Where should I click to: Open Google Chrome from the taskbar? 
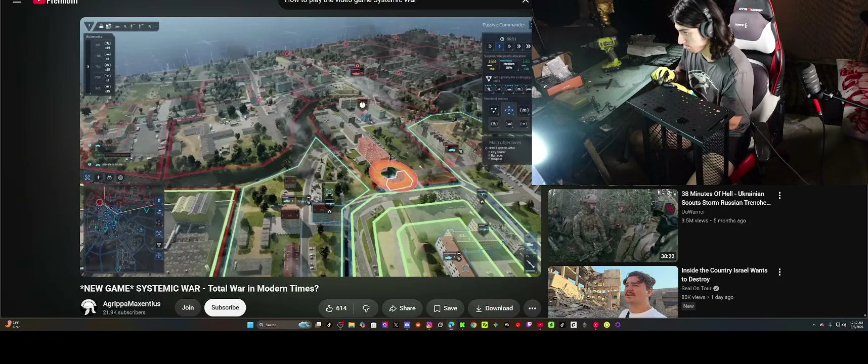[473, 325]
